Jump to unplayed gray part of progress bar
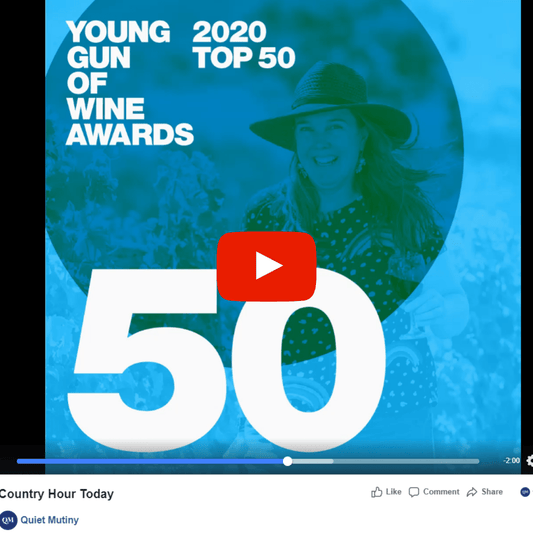Viewport: 533px width, 533px height. tap(406, 461)
